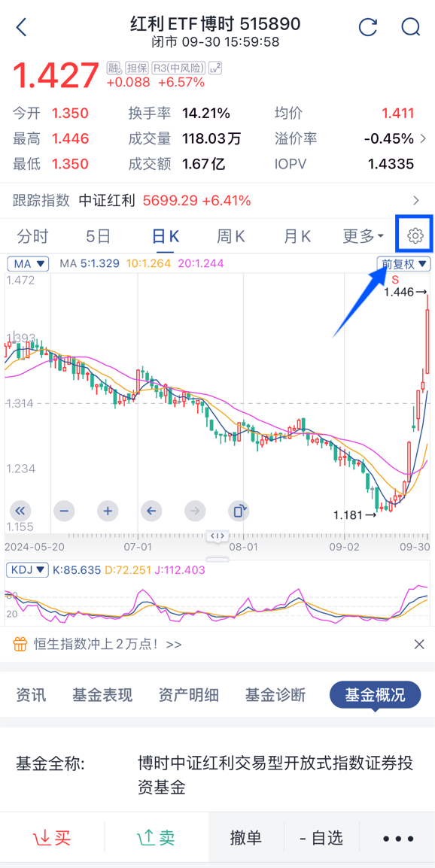Viewport: 435px width, 868px height.
Task: Open chart settings gear
Action: click(415, 236)
